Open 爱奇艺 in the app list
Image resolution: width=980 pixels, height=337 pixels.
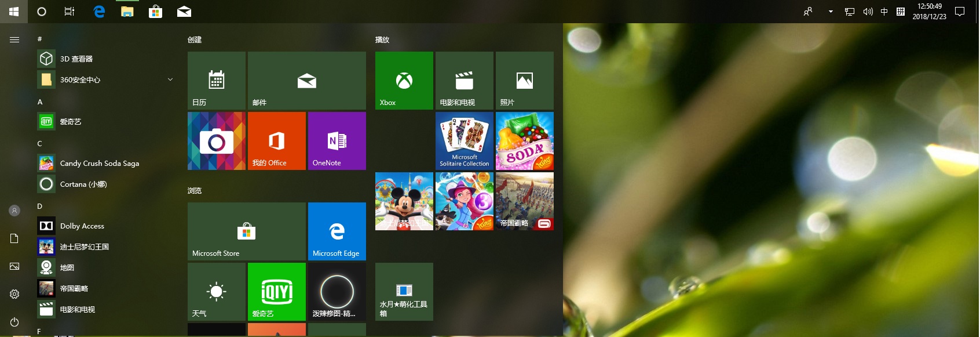point(107,121)
